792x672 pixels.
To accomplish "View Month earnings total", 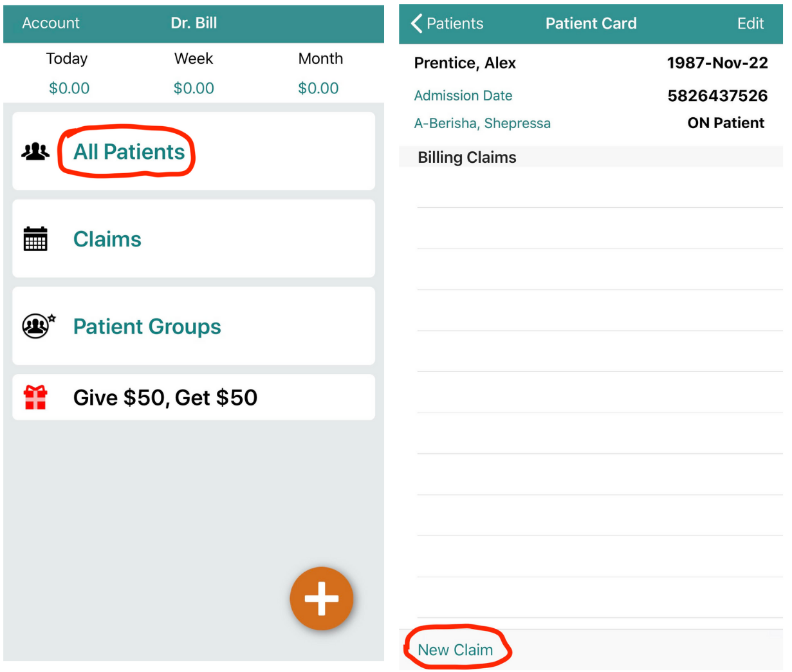I will (x=318, y=88).
